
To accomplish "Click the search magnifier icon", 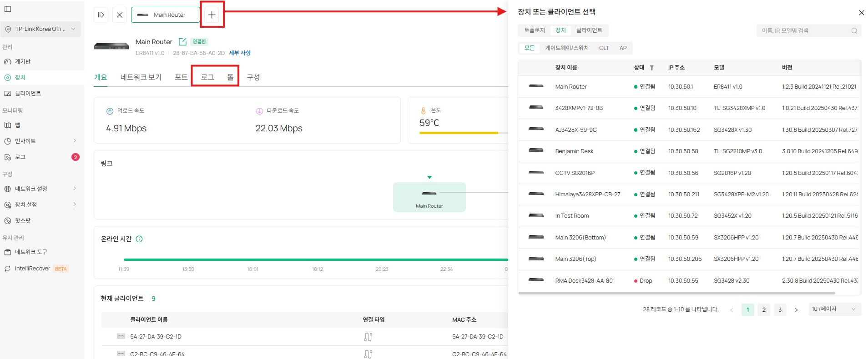I will point(854,31).
